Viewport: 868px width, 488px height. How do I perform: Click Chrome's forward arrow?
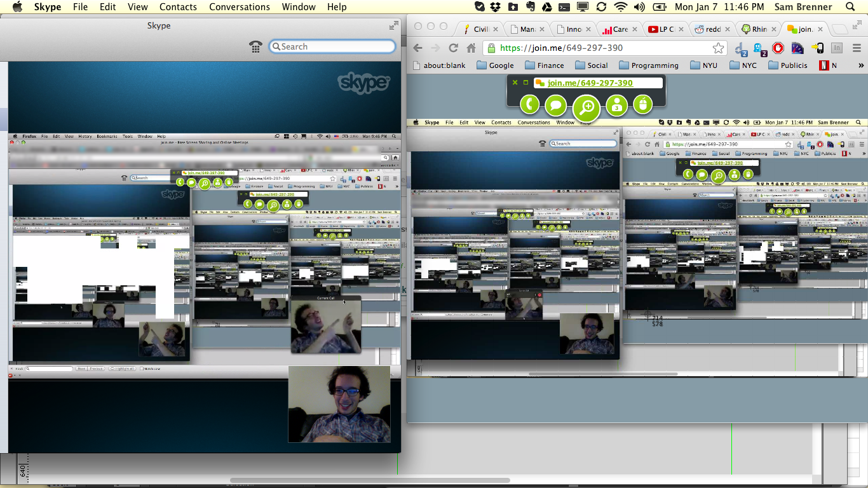[x=435, y=48]
